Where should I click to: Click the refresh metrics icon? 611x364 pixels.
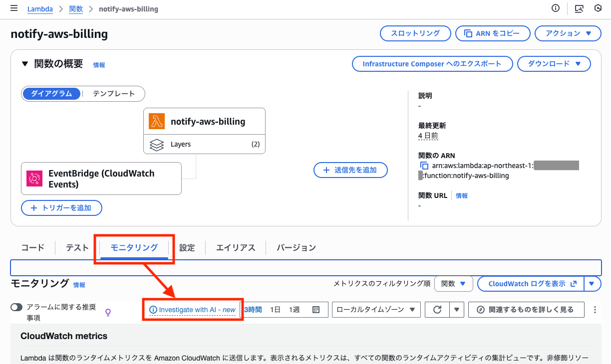437,310
